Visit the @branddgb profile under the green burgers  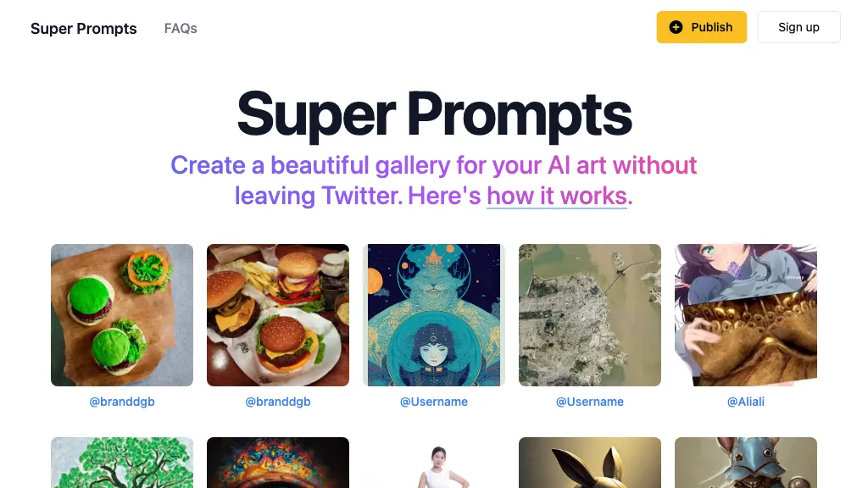(122, 401)
